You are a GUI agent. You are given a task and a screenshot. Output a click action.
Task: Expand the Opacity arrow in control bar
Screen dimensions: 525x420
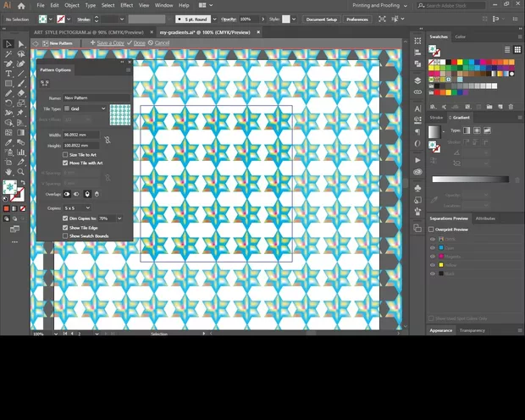tap(263, 19)
